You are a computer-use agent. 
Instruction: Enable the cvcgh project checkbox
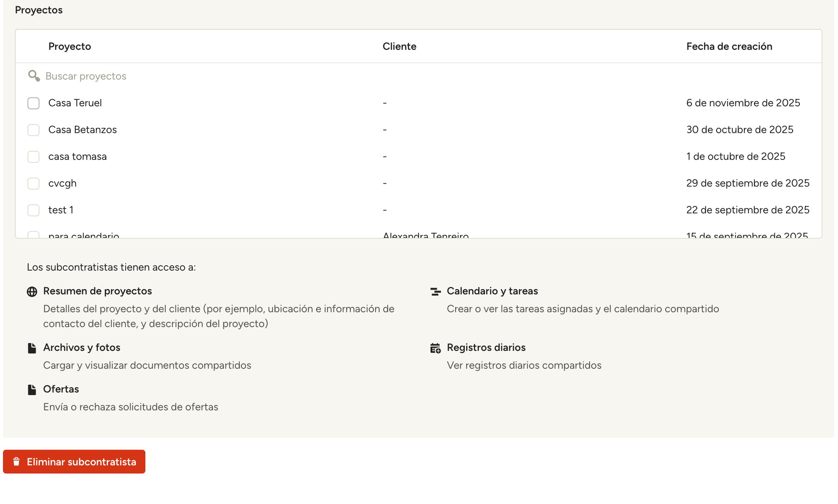[33, 184]
